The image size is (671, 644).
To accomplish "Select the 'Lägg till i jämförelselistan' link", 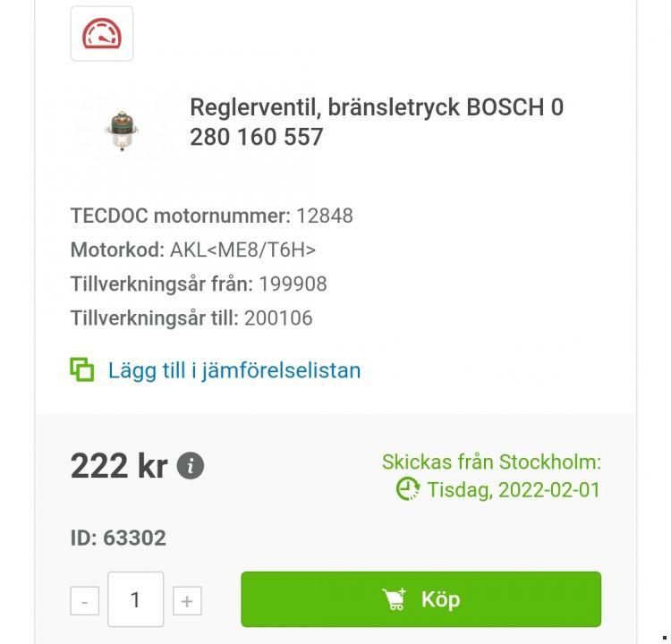I will [x=234, y=370].
